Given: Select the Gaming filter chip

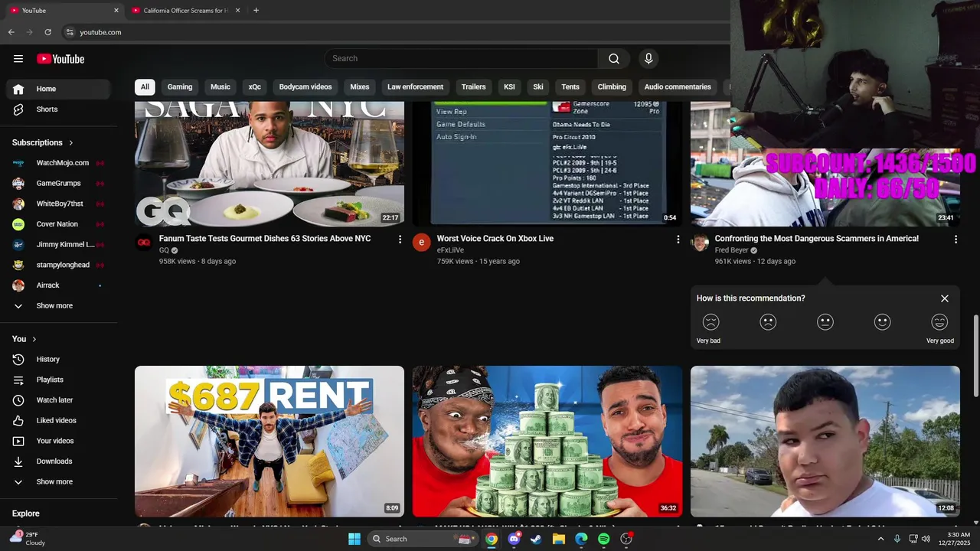Looking at the screenshot, I should point(180,86).
